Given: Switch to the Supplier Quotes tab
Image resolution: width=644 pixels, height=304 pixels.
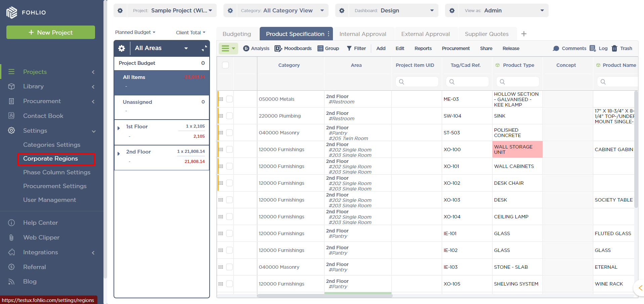Looking at the screenshot, I should click(486, 34).
